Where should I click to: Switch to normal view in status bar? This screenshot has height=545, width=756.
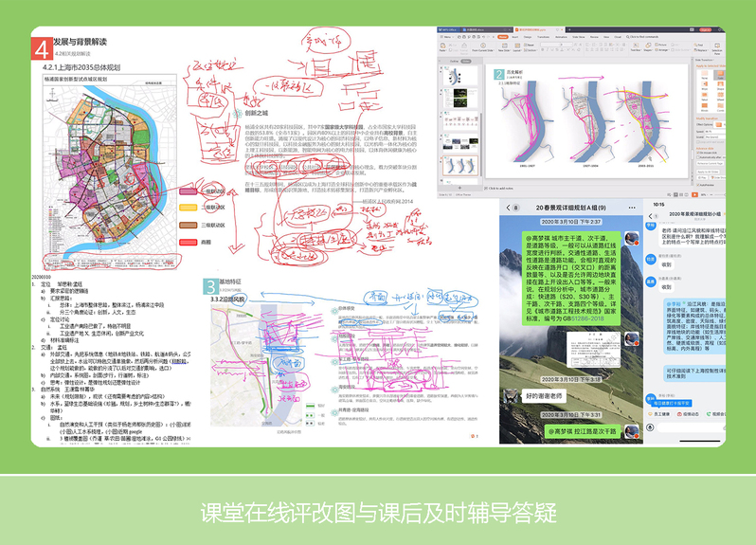pyautogui.click(x=675, y=195)
